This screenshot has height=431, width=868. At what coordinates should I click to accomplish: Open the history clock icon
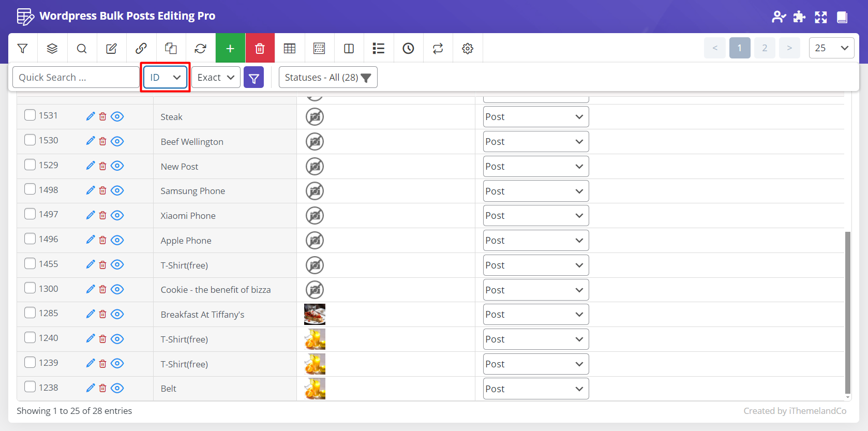[x=408, y=49]
